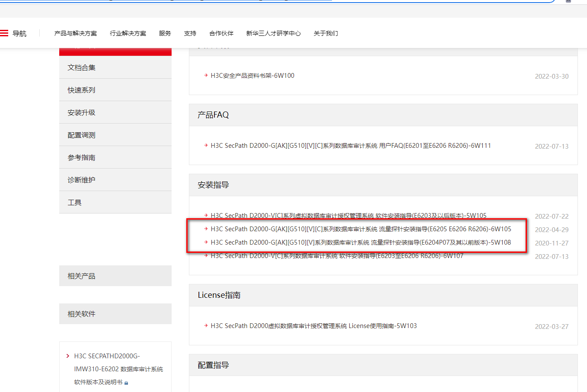Click the 安装指导 section heading
Image resolution: width=587 pixels, height=392 pixels.
213,185
